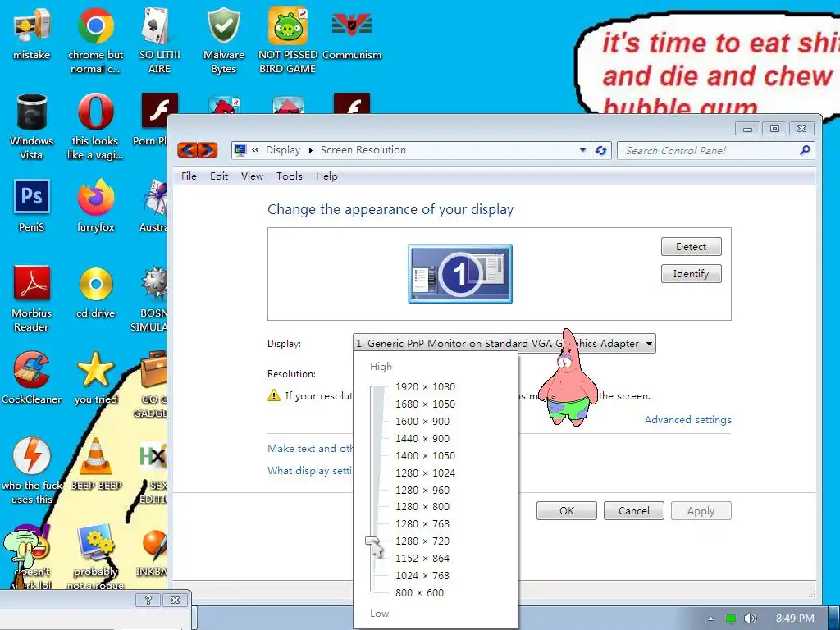
Task: Go back with the left navigation arrow
Action: (188, 150)
